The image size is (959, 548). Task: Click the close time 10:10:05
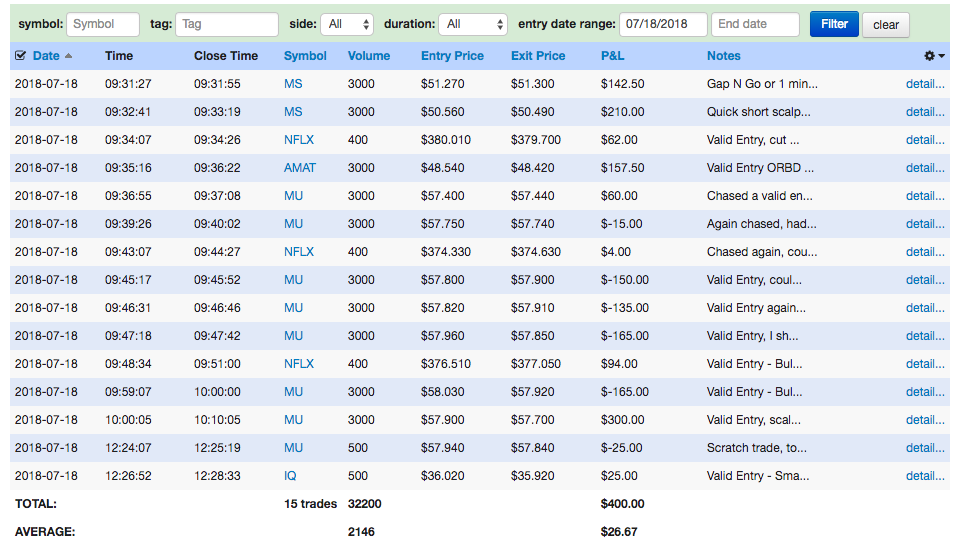(x=217, y=420)
